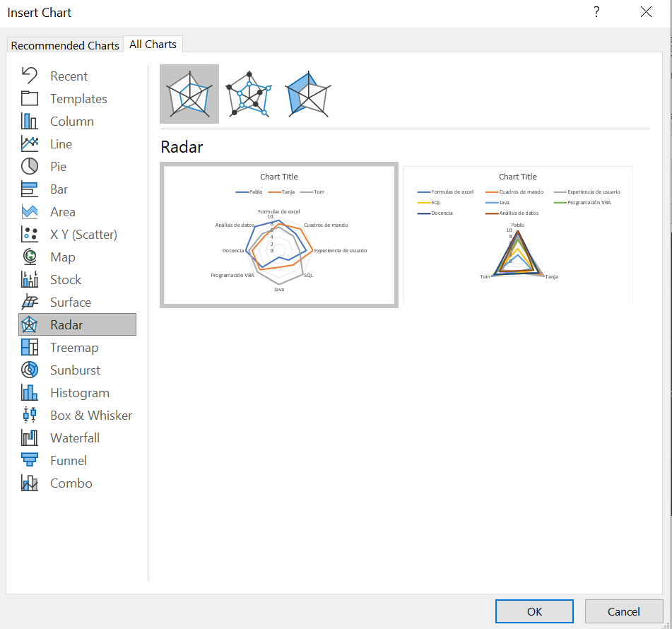Select the plain Radar subtype icon

[x=189, y=94]
